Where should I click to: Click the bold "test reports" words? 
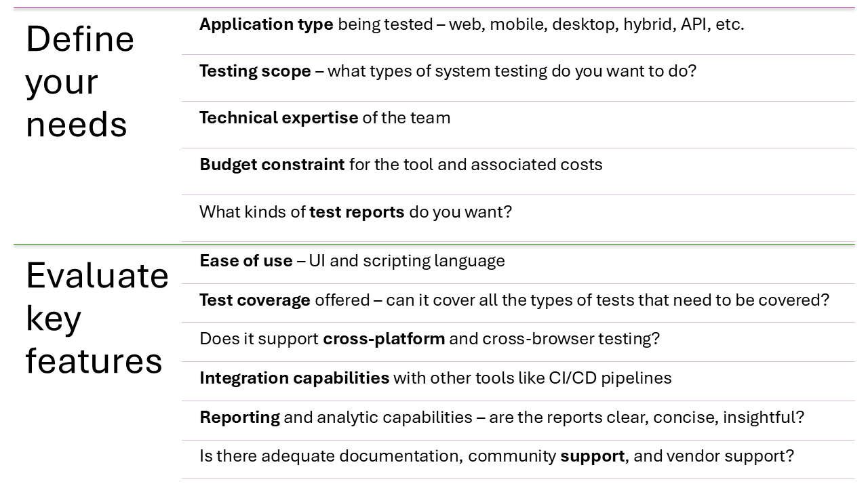pos(357,212)
